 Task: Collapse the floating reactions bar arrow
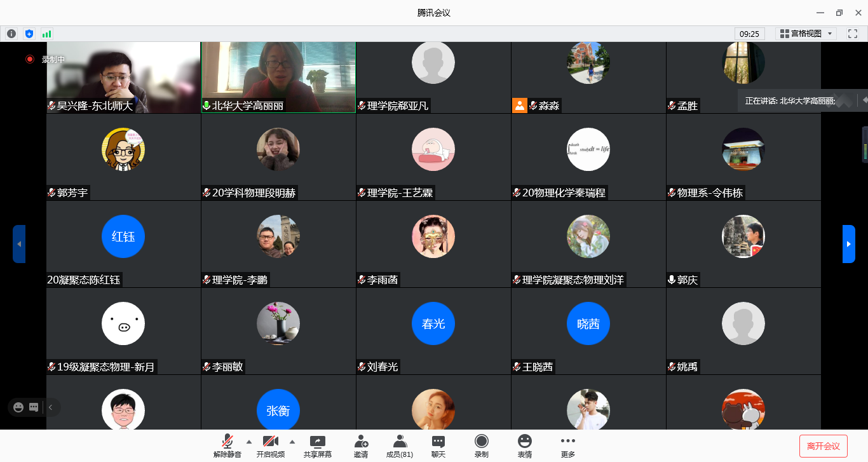(50, 407)
